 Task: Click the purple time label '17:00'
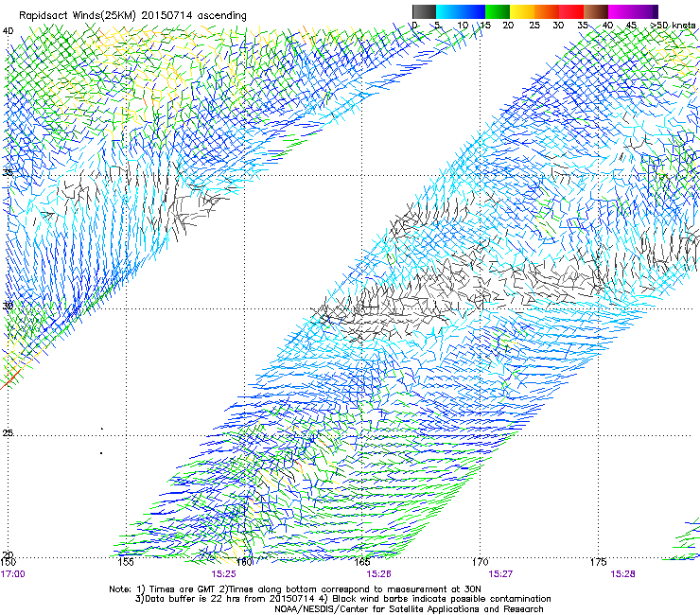pos(13,574)
